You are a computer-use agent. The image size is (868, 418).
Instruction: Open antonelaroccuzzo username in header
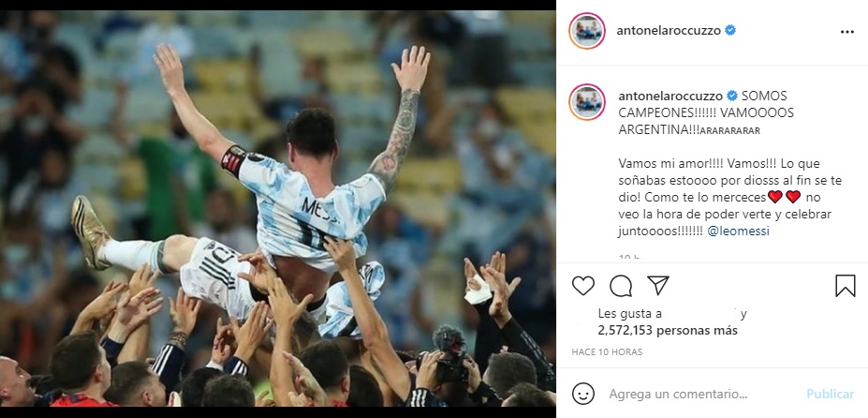669,31
